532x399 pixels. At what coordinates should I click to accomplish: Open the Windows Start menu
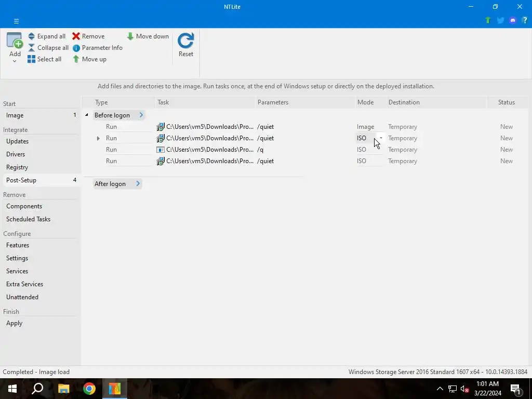coord(12,389)
